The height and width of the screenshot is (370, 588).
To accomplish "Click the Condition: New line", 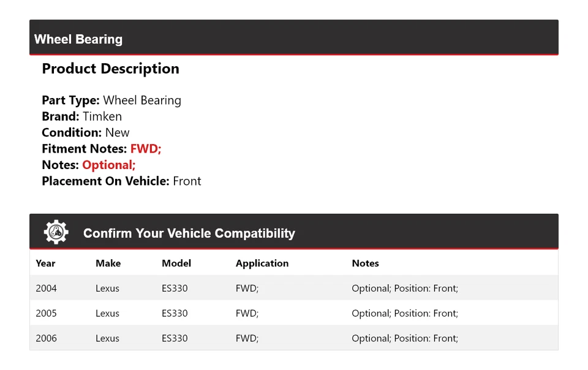I will tap(86, 132).
